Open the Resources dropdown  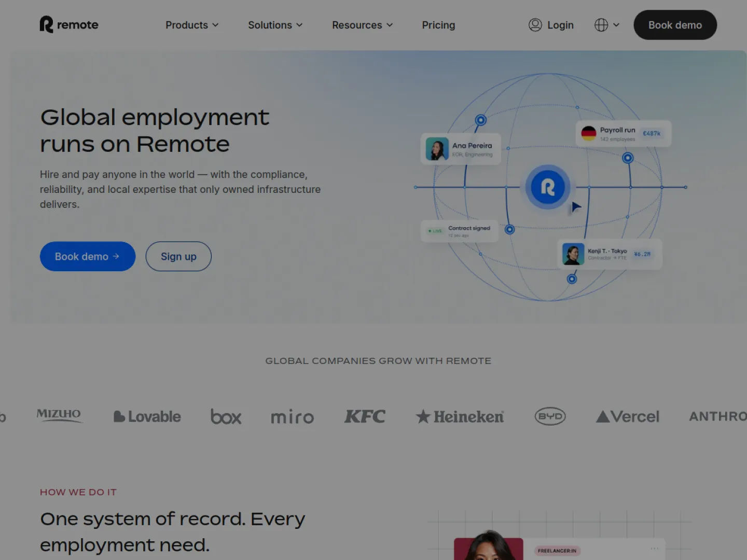tap(362, 25)
